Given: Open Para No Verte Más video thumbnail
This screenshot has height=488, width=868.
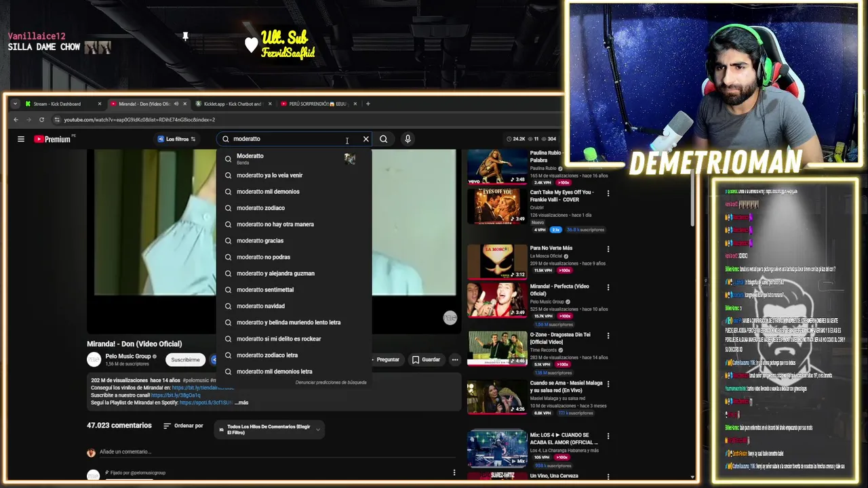Looking at the screenshot, I should tap(497, 262).
